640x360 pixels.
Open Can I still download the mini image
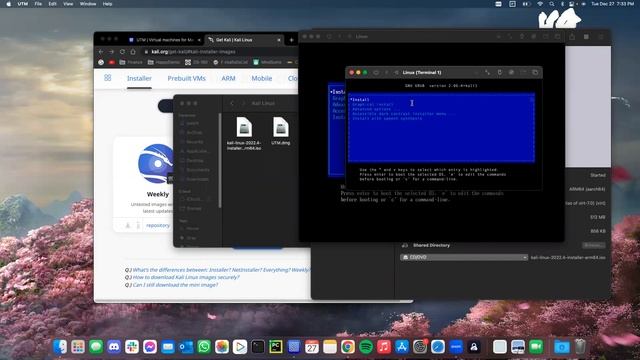(x=175, y=285)
